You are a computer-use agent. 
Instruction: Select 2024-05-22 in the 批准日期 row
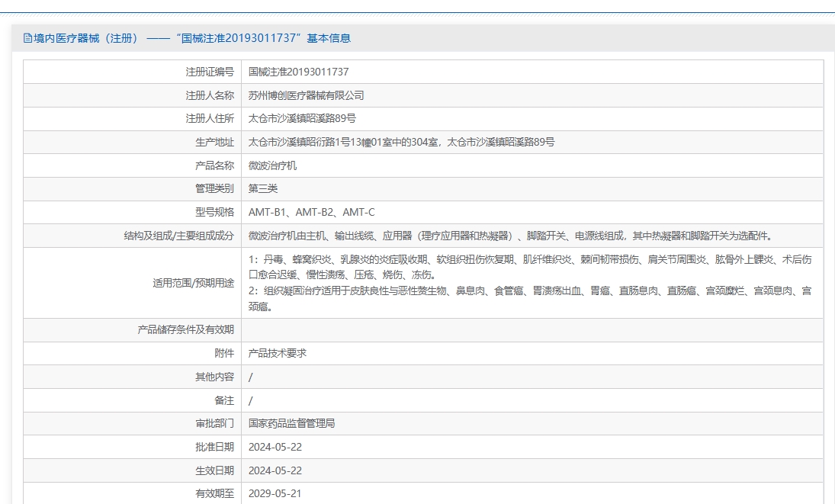pyautogui.click(x=275, y=447)
